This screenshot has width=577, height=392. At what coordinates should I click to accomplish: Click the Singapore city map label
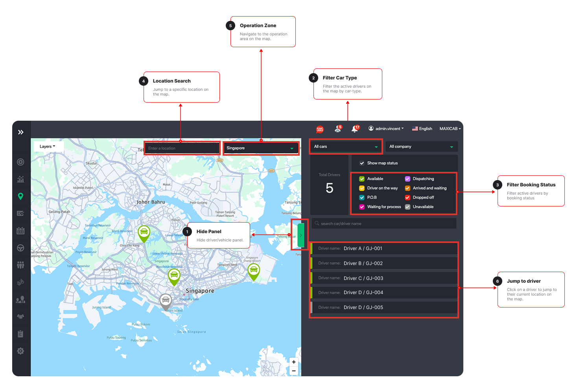pos(200,291)
